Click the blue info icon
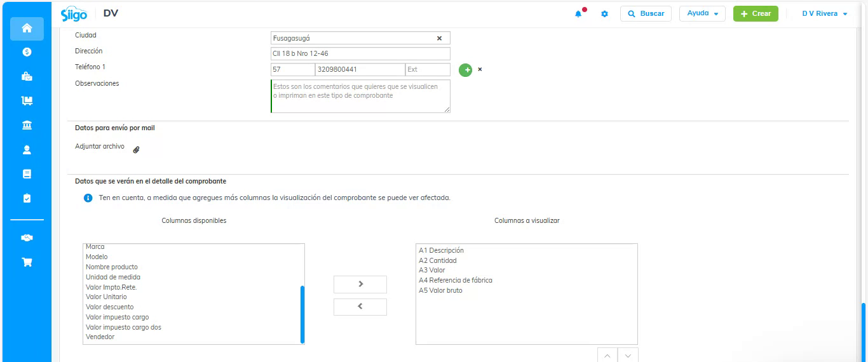The width and height of the screenshot is (868, 362). point(88,198)
